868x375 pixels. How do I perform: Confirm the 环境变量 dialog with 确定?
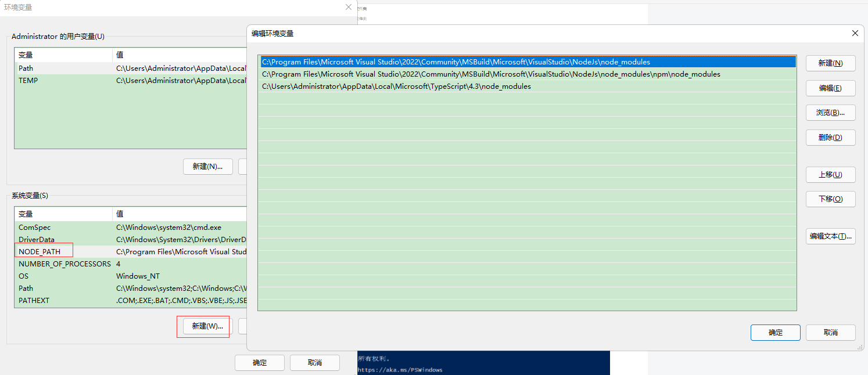(x=259, y=362)
